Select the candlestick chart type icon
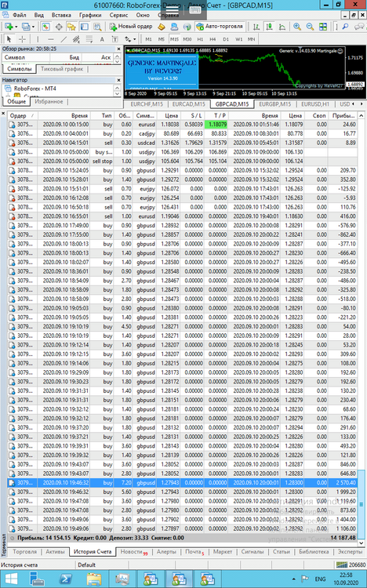Viewport: 367px width, 588px height. (269, 27)
